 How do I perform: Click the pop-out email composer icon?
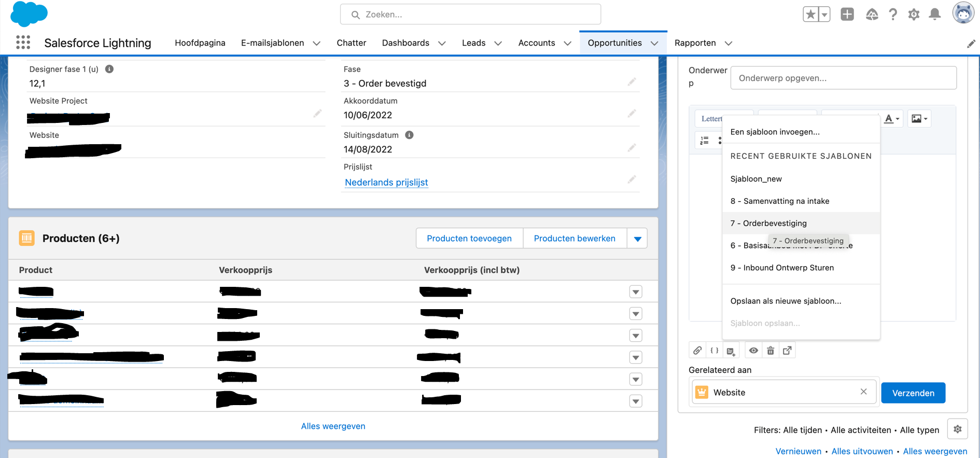point(787,351)
